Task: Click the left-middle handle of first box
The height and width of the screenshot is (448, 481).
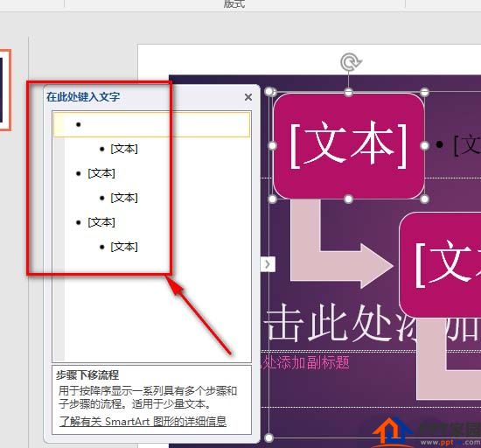Action: 272,146
